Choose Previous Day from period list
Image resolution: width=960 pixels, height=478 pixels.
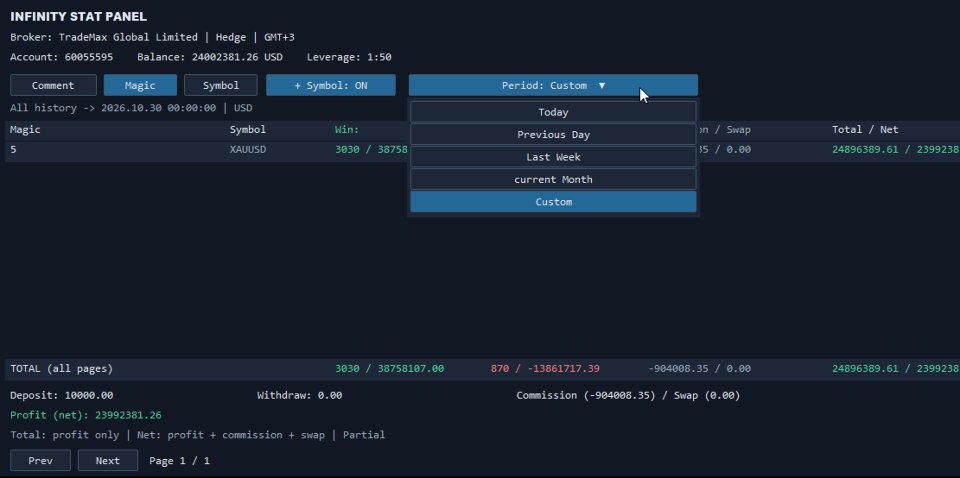point(553,135)
